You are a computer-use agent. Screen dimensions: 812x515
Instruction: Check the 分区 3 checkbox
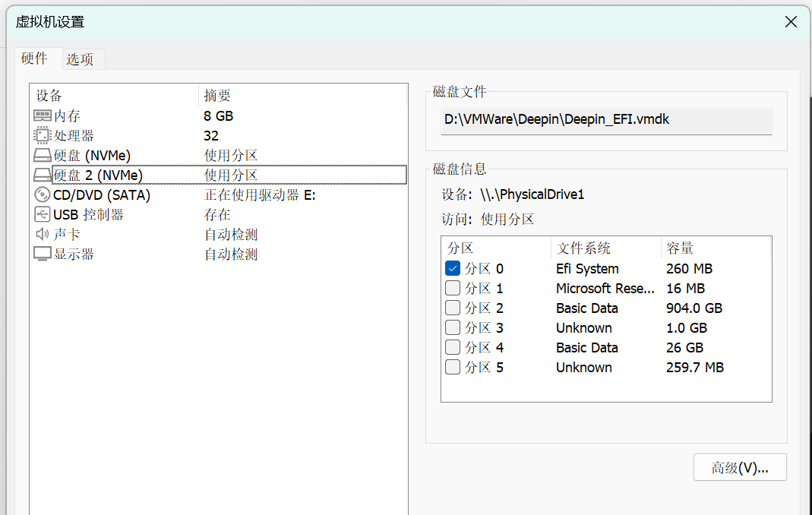[453, 327]
